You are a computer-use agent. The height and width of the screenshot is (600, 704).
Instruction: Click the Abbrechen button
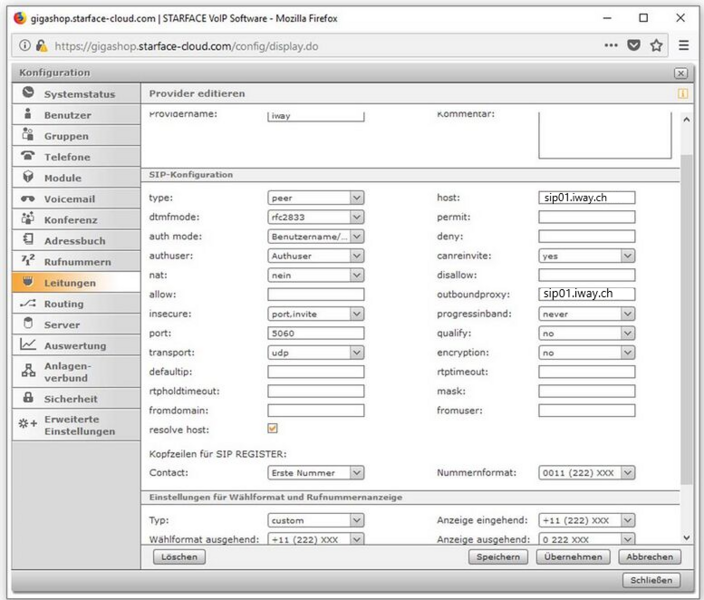(650, 556)
